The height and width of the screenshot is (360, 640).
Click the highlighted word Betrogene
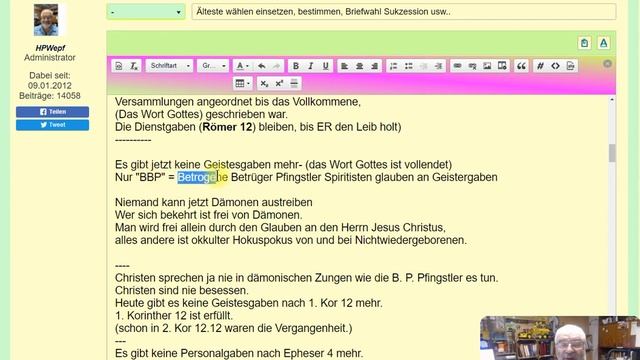(202, 177)
